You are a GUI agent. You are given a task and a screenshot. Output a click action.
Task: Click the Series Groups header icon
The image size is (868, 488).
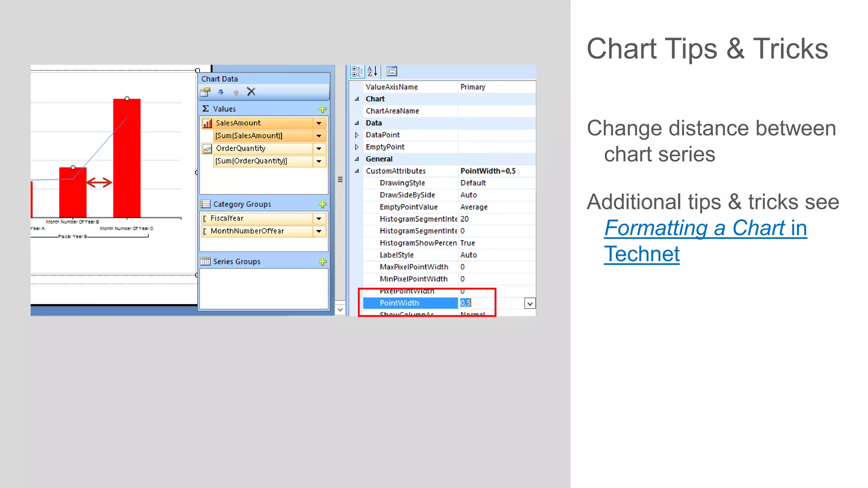(x=206, y=261)
